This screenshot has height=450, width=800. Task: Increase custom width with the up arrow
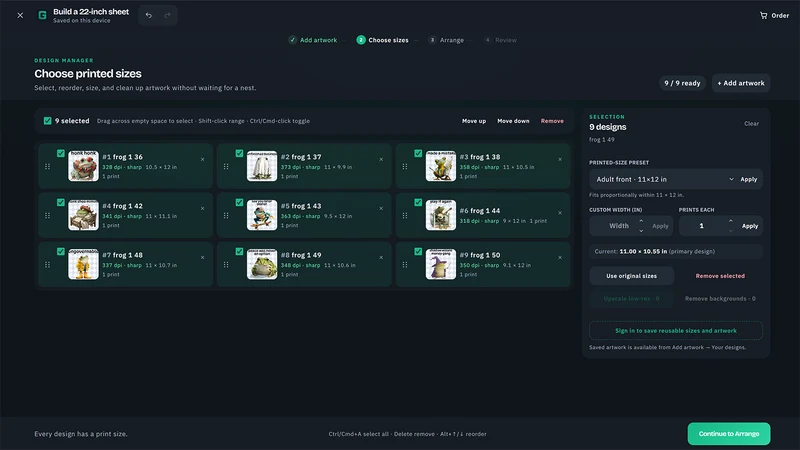pos(641,221)
